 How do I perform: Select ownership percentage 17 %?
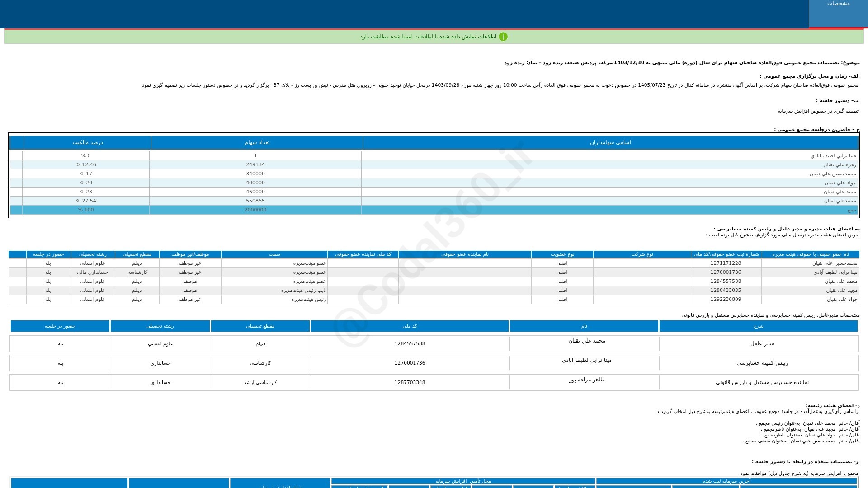point(86,174)
